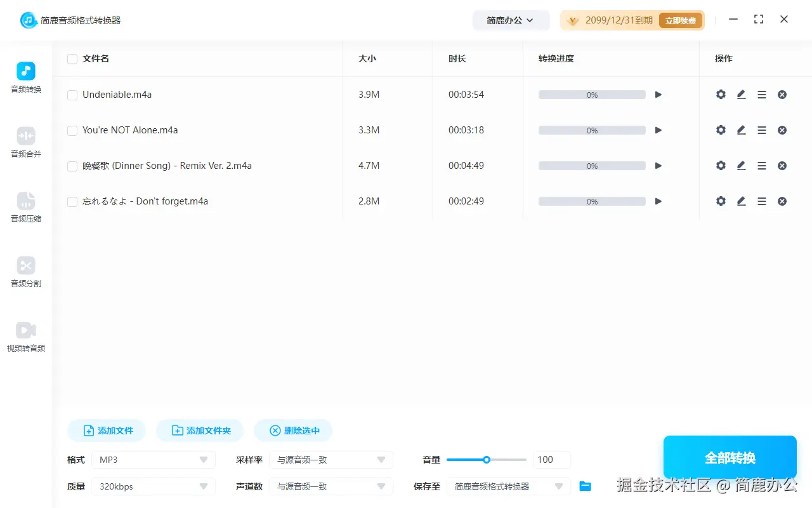Open settings gear for Undeniable.m4a
The width and height of the screenshot is (812, 508).
click(721, 95)
